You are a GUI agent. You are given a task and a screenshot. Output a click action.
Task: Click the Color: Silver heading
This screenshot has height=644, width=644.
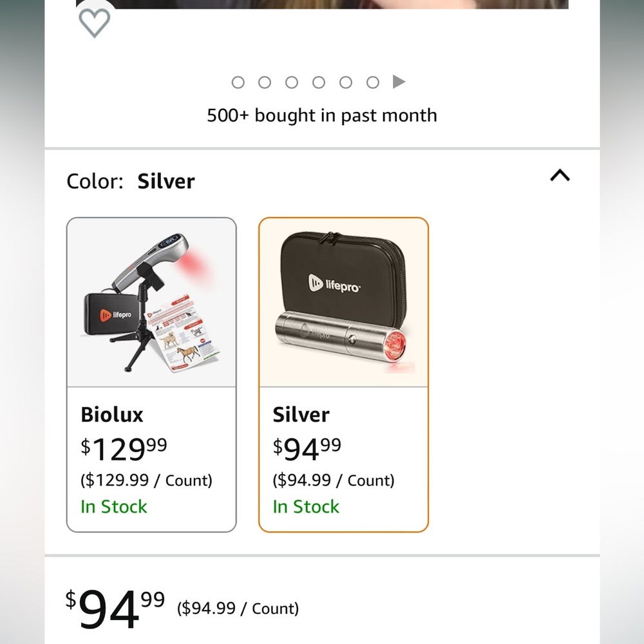pos(131,181)
